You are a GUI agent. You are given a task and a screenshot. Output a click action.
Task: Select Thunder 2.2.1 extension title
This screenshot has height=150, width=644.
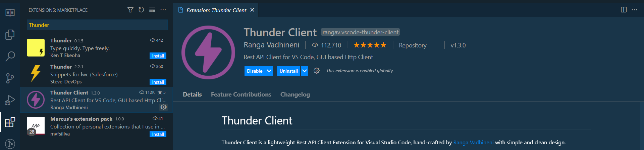click(x=61, y=67)
